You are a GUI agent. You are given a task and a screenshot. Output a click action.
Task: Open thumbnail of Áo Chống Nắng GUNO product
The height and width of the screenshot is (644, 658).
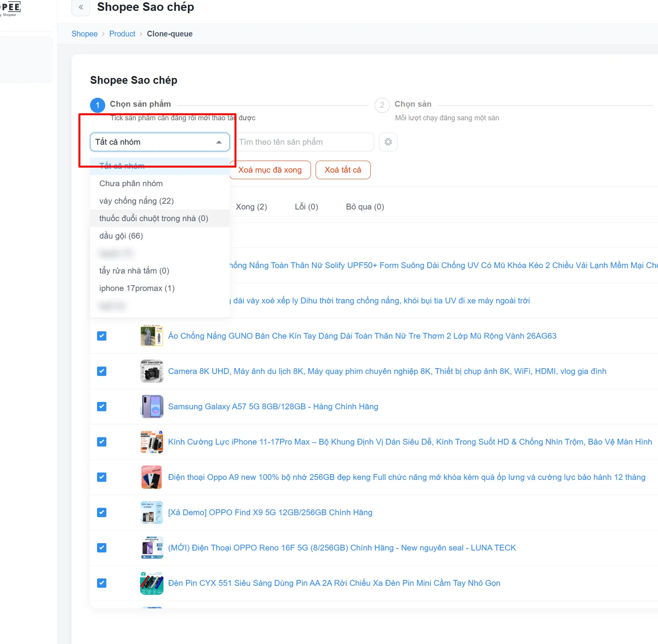(x=152, y=336)
